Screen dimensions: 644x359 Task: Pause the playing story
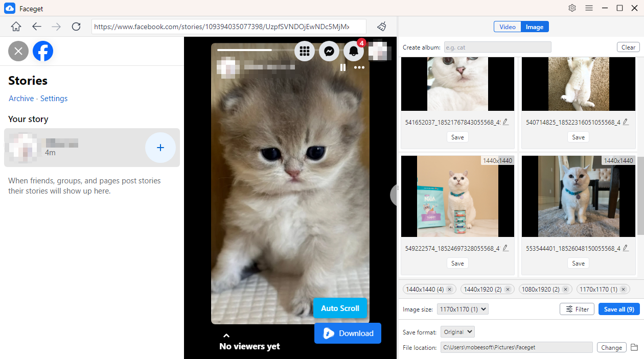point(342,67)
